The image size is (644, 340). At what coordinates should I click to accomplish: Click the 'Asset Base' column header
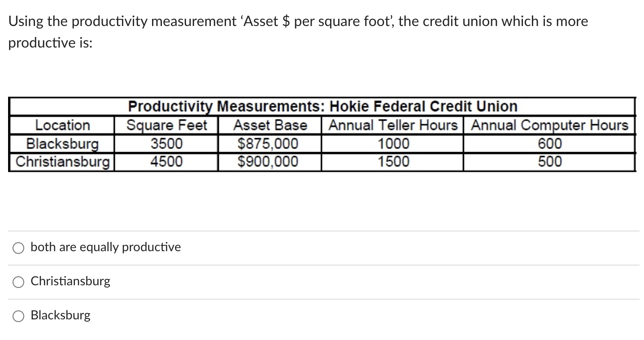point(269,125)
